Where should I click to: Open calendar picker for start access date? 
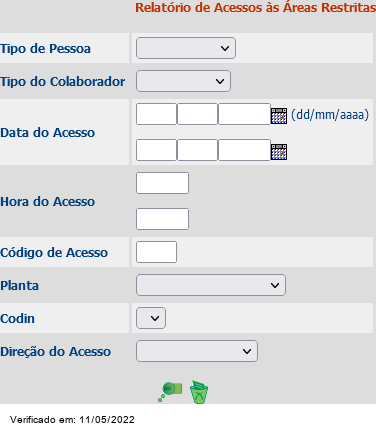click(x=279, y=116)
